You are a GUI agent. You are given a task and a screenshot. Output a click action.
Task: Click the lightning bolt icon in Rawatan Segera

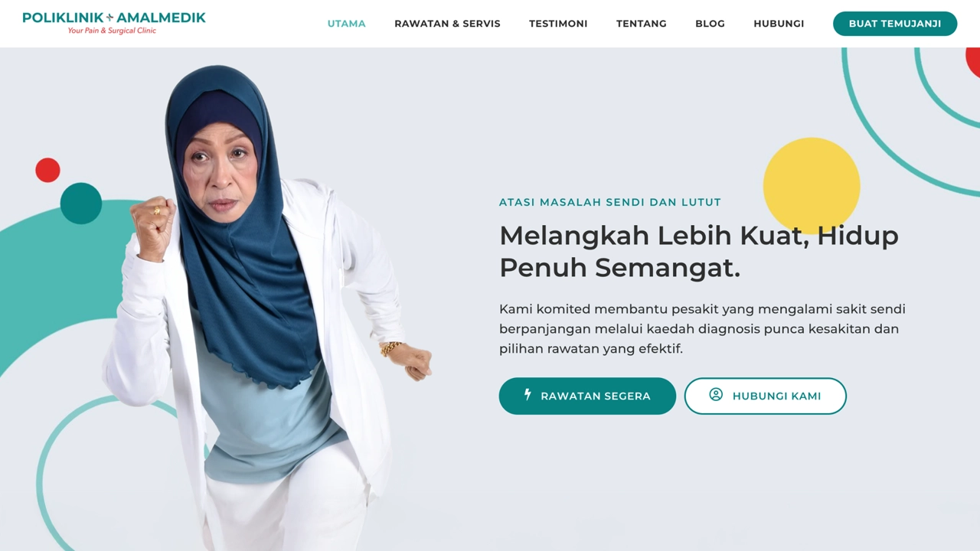click(528, 395)
